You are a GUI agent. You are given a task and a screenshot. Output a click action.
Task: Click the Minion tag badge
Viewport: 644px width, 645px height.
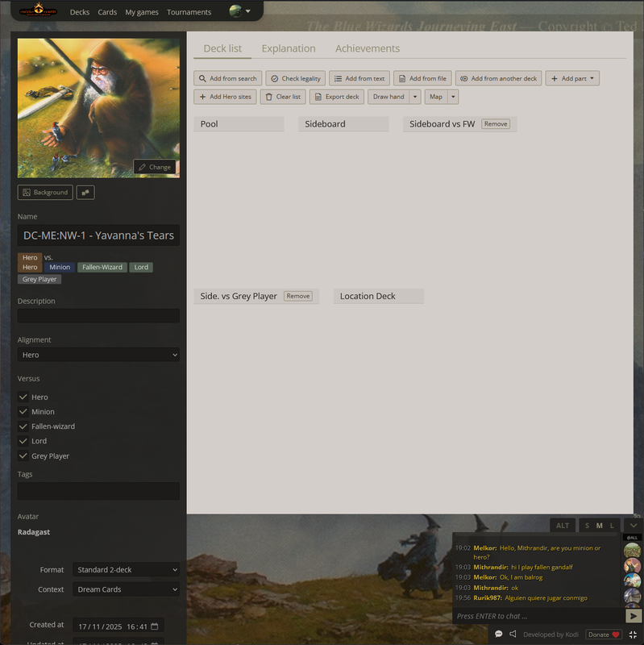click(60, 268)
